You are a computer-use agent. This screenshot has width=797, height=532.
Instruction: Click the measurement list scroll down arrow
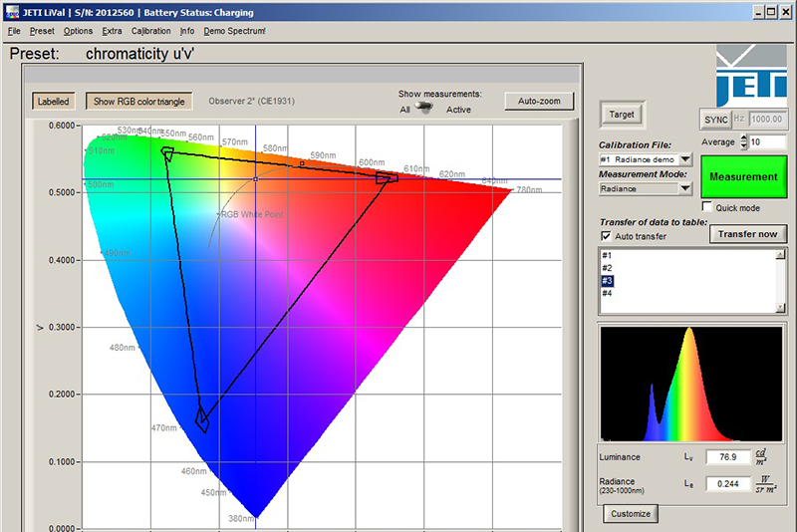[x=780, y=308]
